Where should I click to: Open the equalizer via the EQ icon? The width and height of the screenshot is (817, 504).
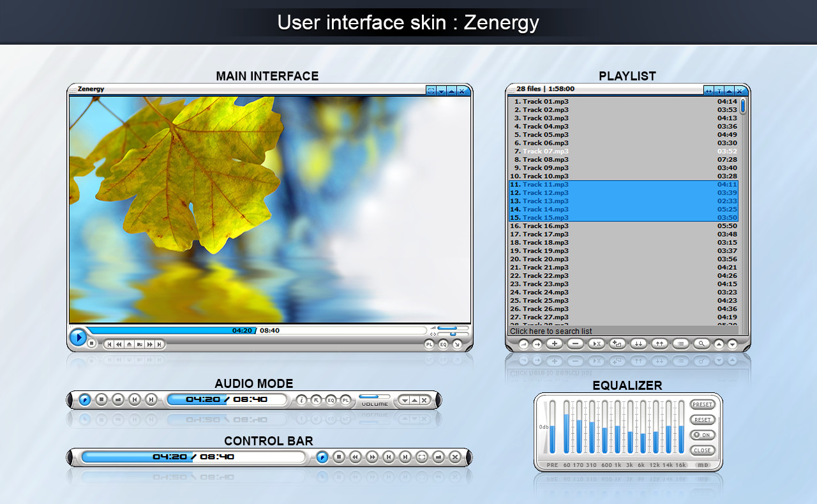[442, 345]
